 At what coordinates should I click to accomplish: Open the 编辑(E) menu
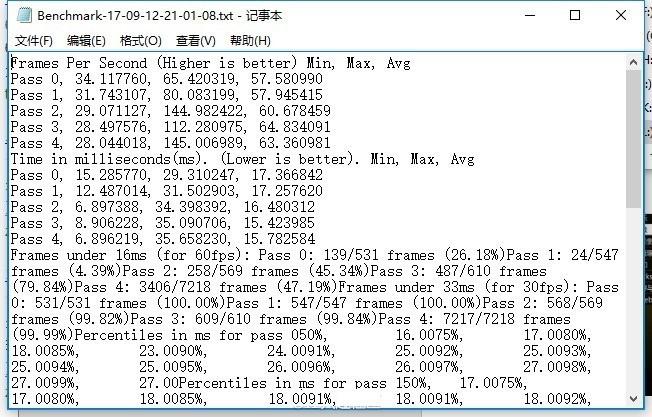click(86, 41)
